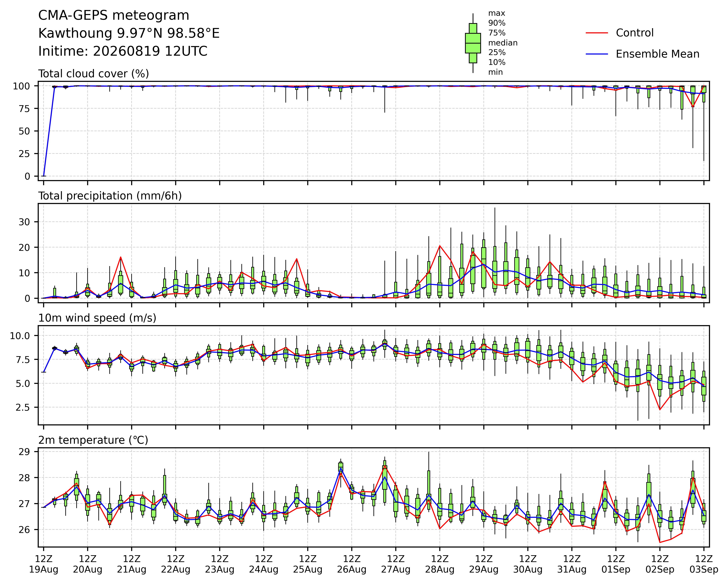This screenshot has width=728, height=584.
Task: Click the '12Z 24Aug' x-axis label
Action: coord(264,564)
